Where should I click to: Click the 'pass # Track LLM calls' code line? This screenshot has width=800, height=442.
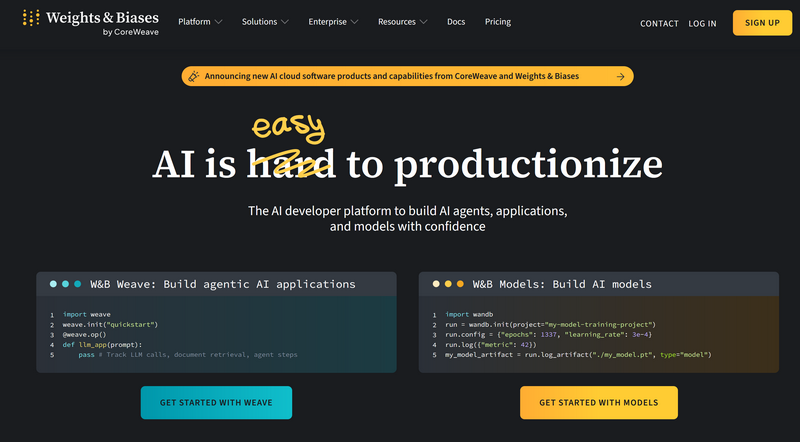tap(188, 355)
